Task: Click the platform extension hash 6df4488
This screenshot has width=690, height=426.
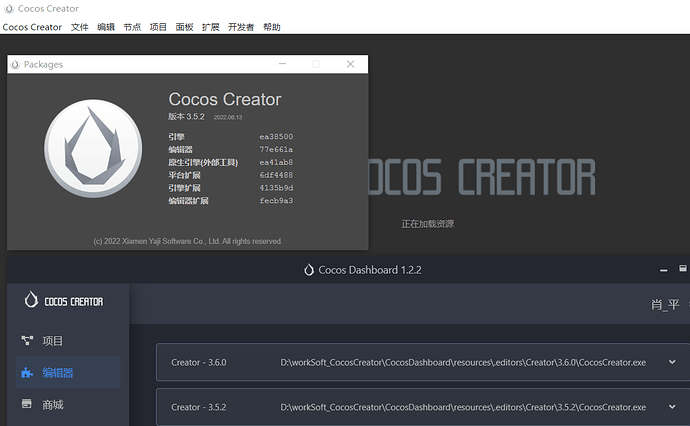Action: [276, 175]
